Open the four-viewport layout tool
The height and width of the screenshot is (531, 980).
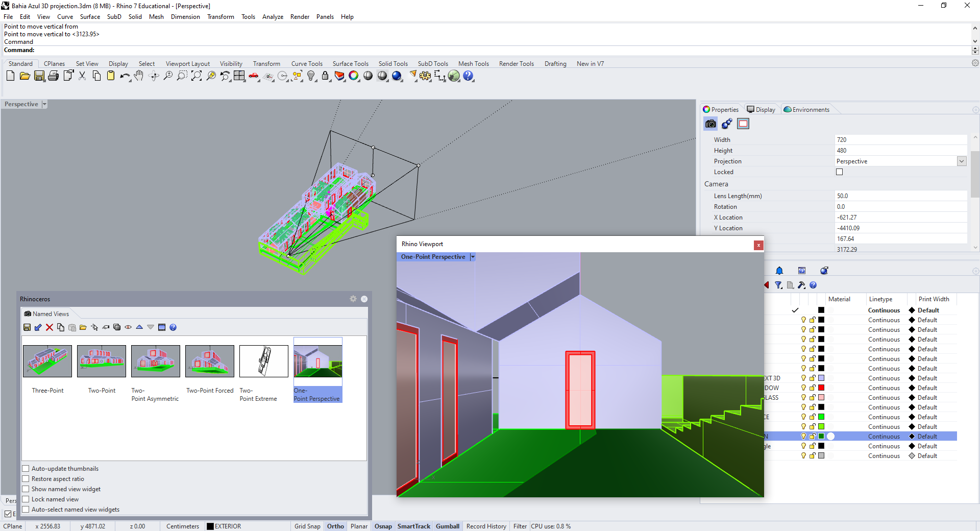point(239,76)
